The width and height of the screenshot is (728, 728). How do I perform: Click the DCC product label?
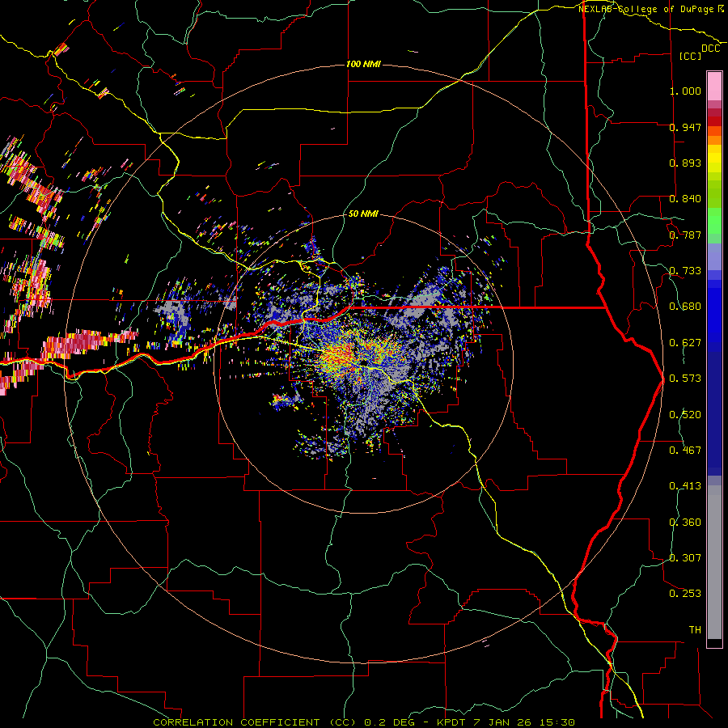pos(711,49)
